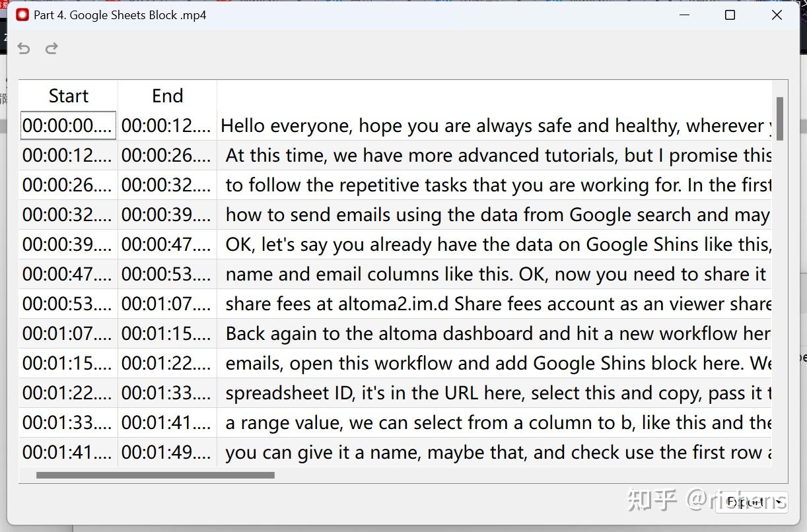The width and height of the screenshot is (807, 532).
Task: Click the row about 'spreadsheet ID'
Action: coord(462,393)
